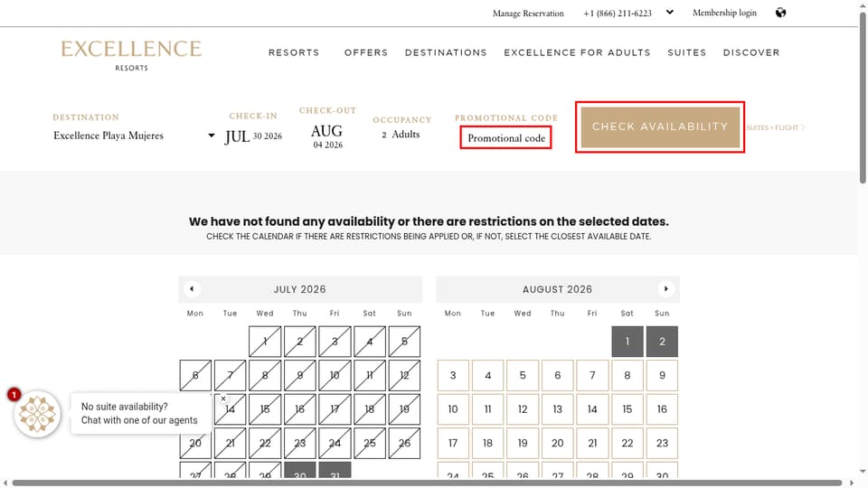Click the vertical page scrollbar
The image size is (868, 488).
point(863,99)
